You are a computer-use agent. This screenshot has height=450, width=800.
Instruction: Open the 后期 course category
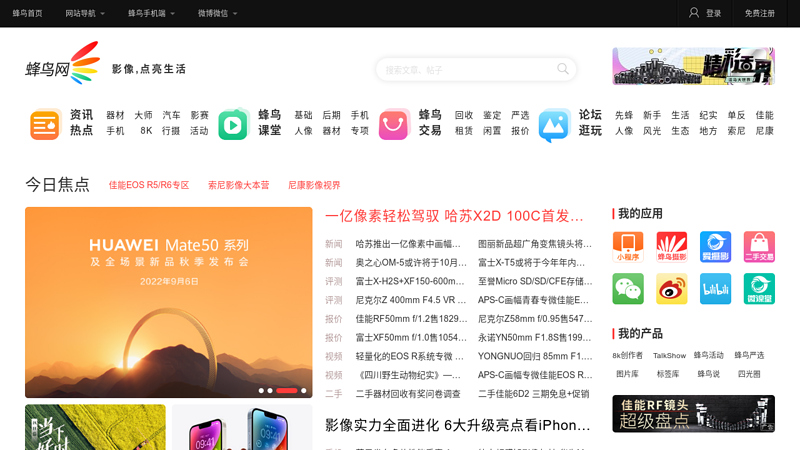point(331,115)
